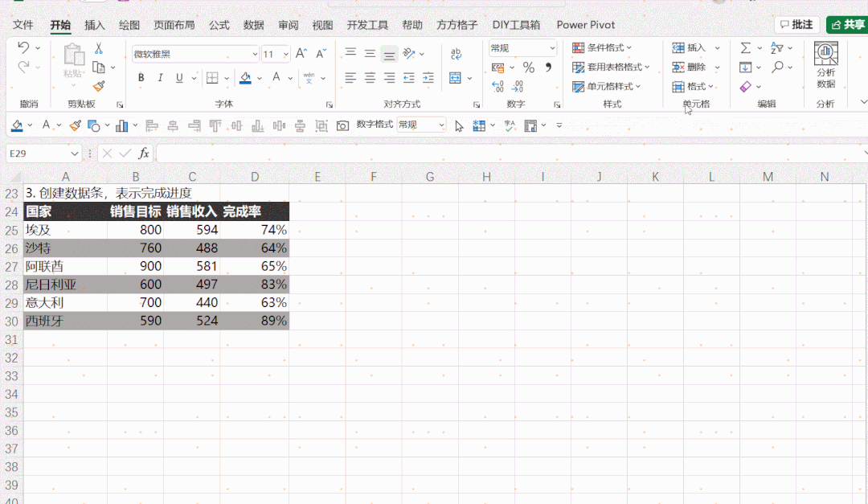Toggle Italic formatting
868x504 pixels.
click(x=160, y=78)
